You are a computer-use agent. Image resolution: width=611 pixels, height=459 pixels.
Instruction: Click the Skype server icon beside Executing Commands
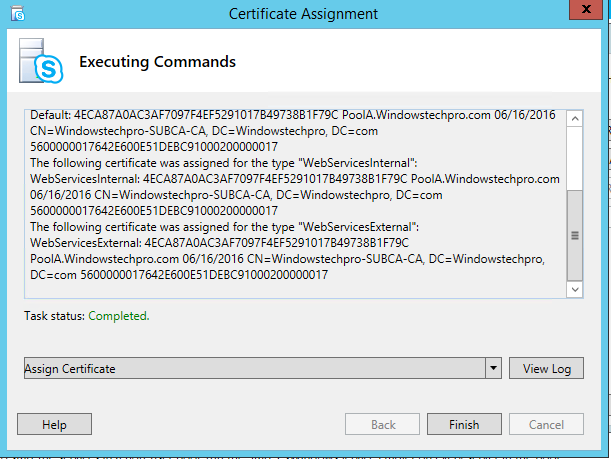point(41,61)
